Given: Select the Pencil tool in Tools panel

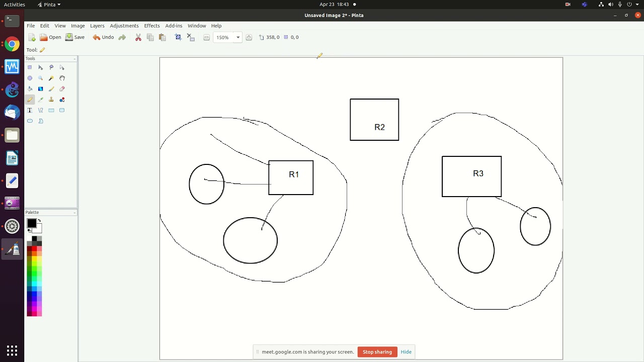Looking at the screenshot, I should point(30,100).
